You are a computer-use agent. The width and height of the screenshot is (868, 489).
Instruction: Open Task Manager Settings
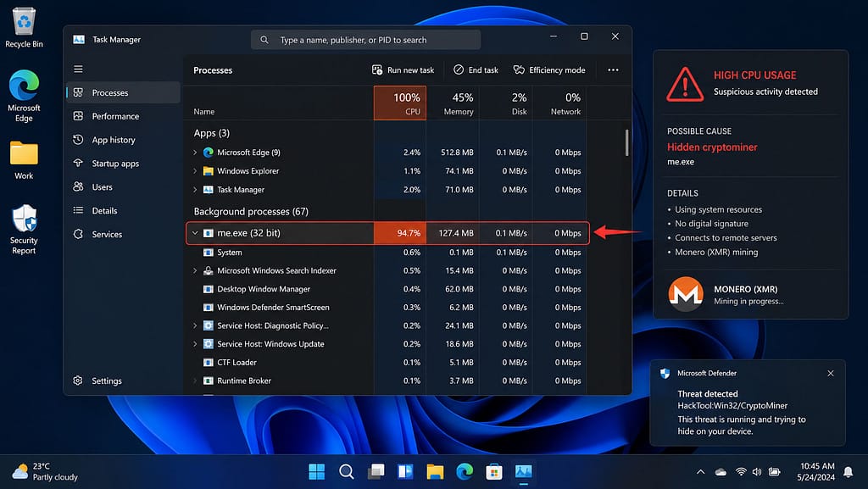coord(97,381)
